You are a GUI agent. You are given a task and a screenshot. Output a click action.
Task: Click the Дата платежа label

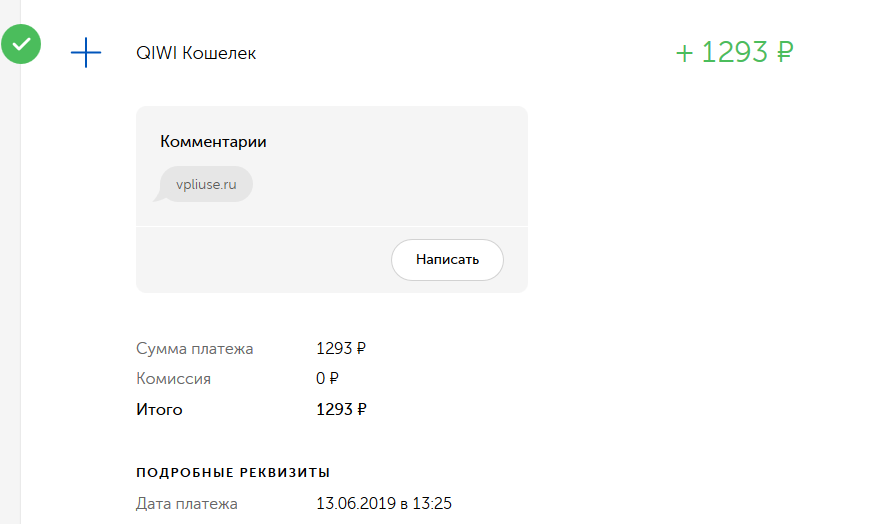pyautogui.click(x=187, y=504)
